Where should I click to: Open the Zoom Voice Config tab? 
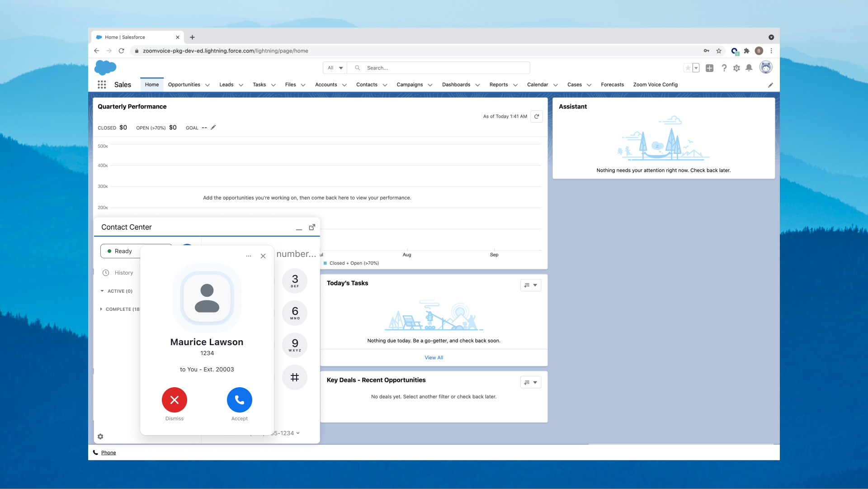point(655,85)
